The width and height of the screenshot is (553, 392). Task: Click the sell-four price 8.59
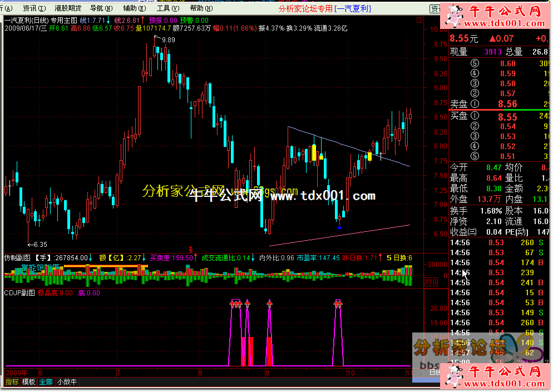(x=508, y=73)
